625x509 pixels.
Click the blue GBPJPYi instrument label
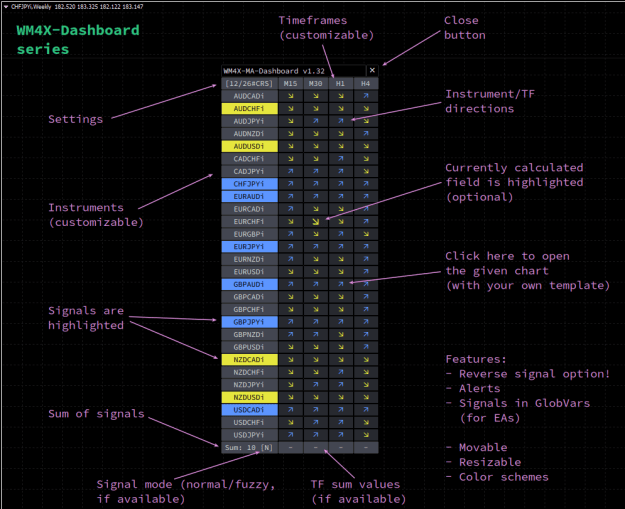[x=250, y=322]
